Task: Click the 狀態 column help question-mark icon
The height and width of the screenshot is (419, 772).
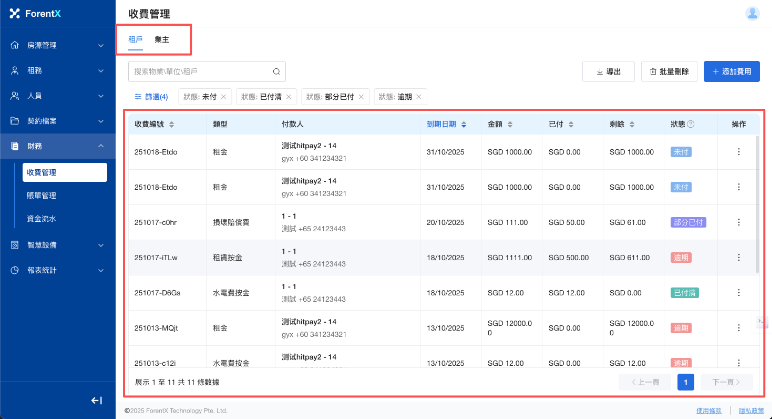Action: point(691,125)
